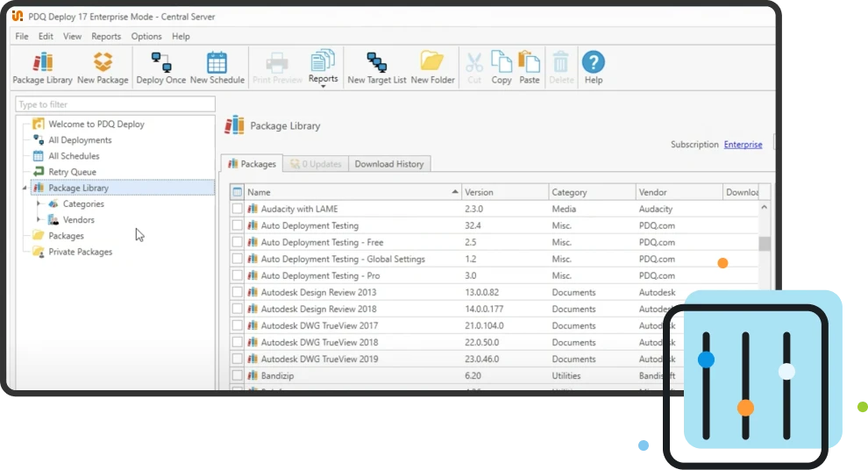Launch Deploy Once tool

pyautogui.click(x=161, y=68)
